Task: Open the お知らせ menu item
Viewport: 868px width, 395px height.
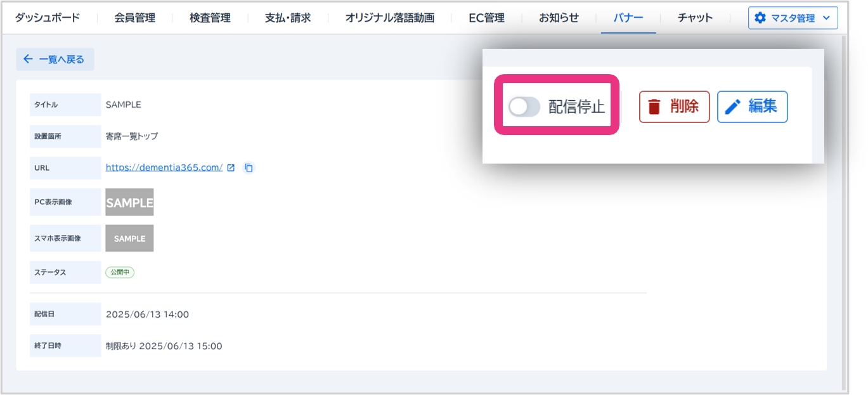Action: [x=559, y=18]
